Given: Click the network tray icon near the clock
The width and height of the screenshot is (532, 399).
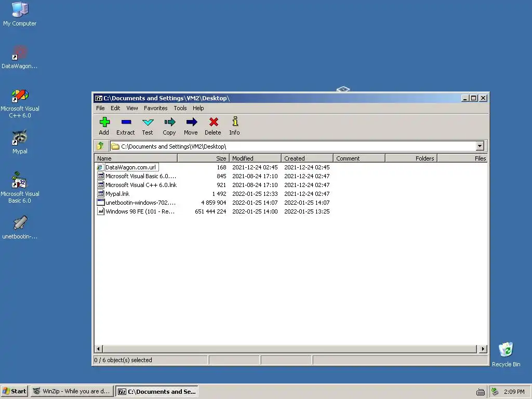Looking at the screenshot, I should 495,392.
